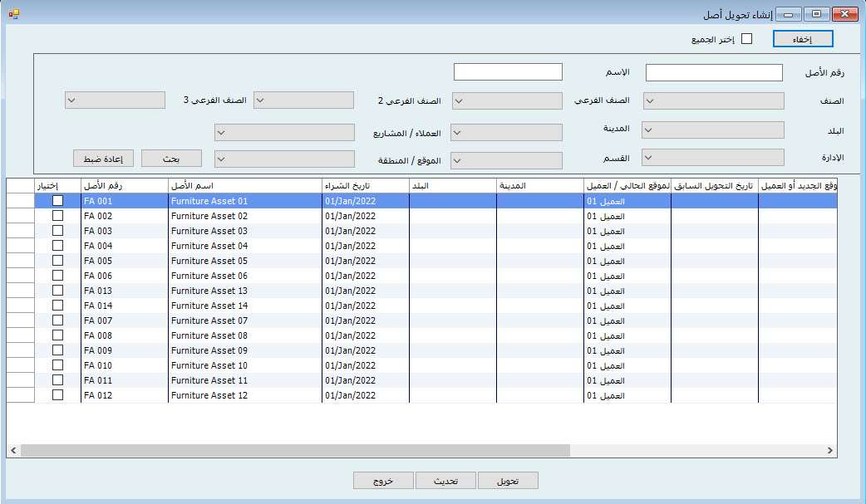
Task: Open the القسم section dropdown
Action: pos(506,160)
